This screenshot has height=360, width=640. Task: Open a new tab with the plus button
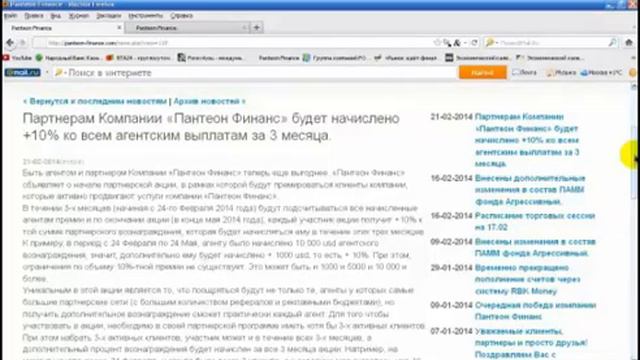coord(257,27)
